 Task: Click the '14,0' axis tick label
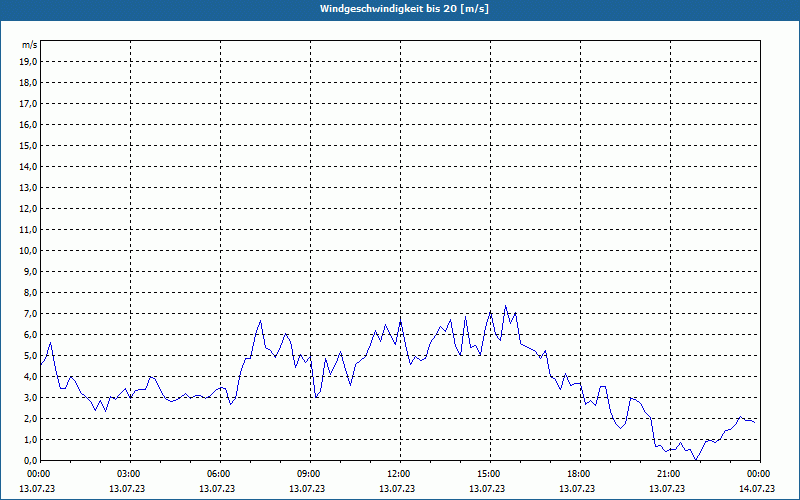coord(28,166)
